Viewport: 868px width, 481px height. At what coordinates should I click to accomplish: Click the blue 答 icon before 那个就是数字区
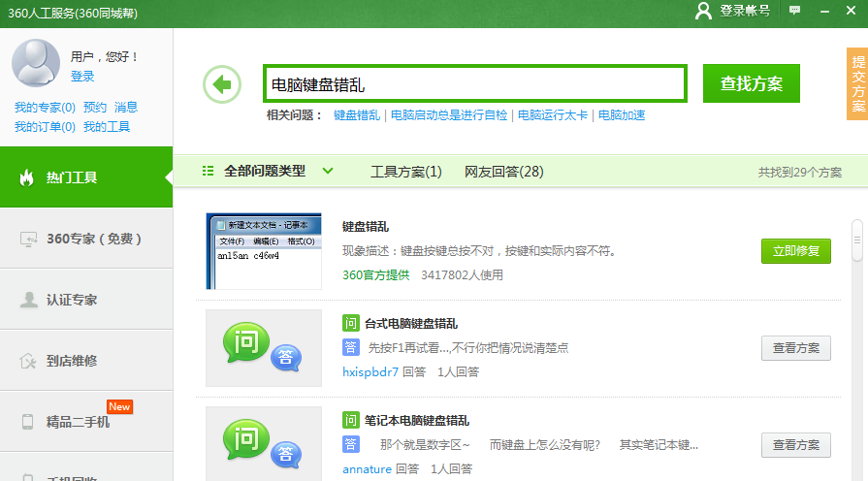tap(350, 444)
